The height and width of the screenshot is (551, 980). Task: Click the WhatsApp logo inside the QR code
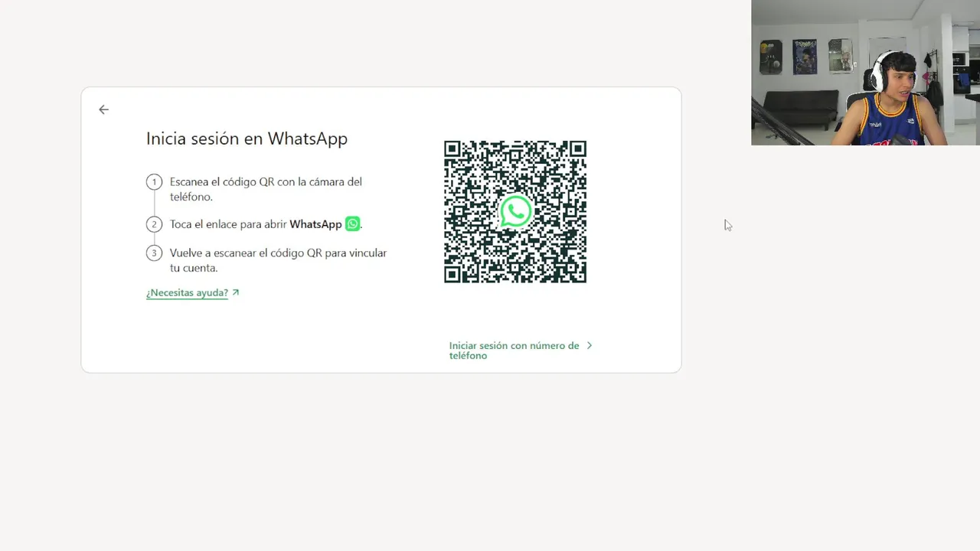pos(515,212)
